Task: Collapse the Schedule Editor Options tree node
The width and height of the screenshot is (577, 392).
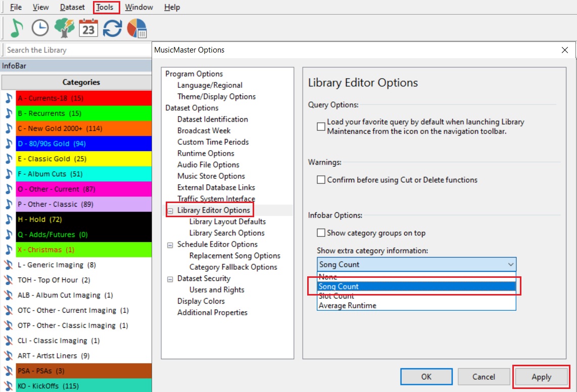Action: pyautogui.click(x=170, y=244)
